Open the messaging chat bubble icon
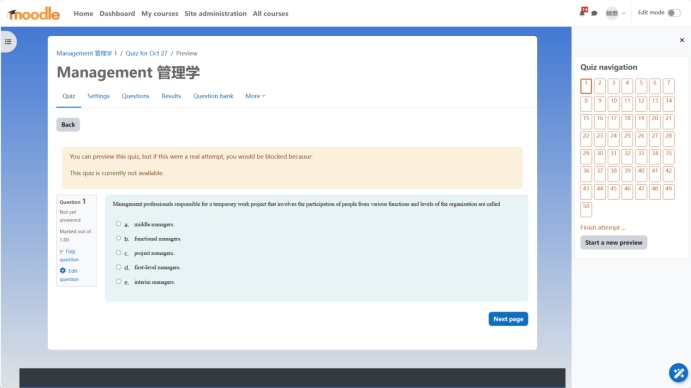This screenshot has height=388, width=691. click(594, 13)
